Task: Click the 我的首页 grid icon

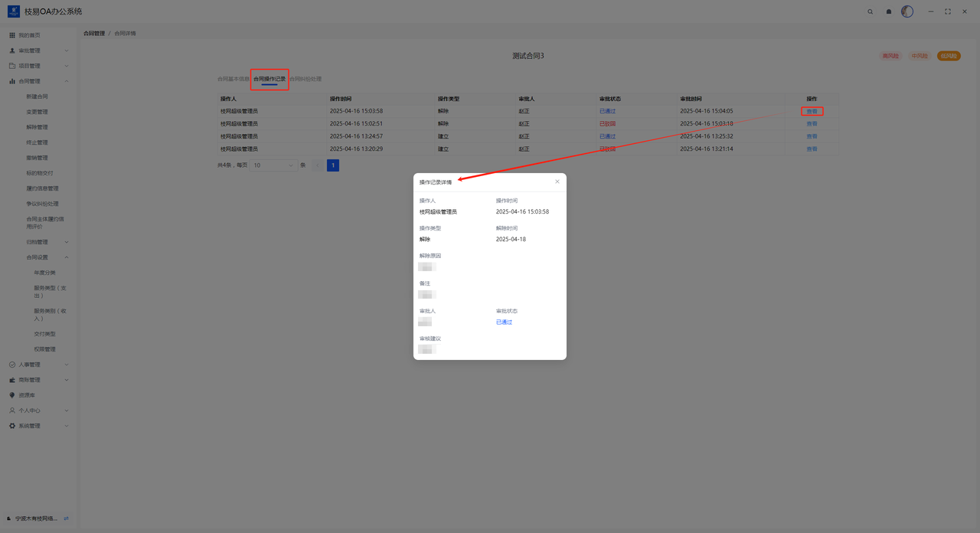Action: (x=12, y=35)
